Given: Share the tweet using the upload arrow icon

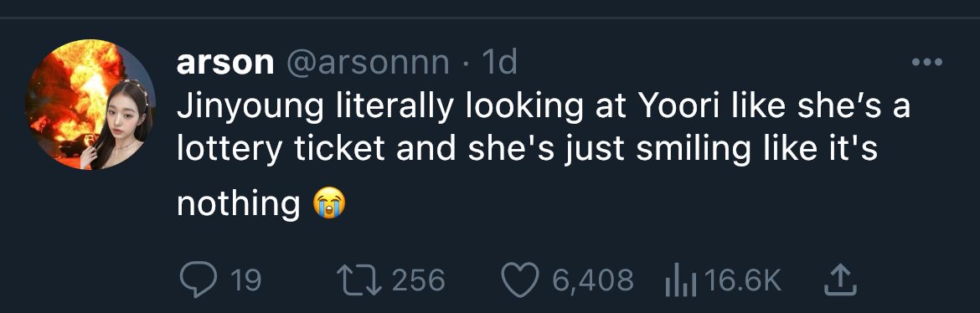Looking at the screenshot, I should click(x=840, y=280).
